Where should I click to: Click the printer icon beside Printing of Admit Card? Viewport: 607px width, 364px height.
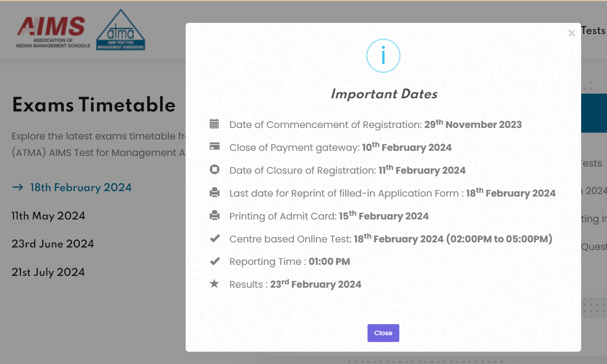point(214,215)
